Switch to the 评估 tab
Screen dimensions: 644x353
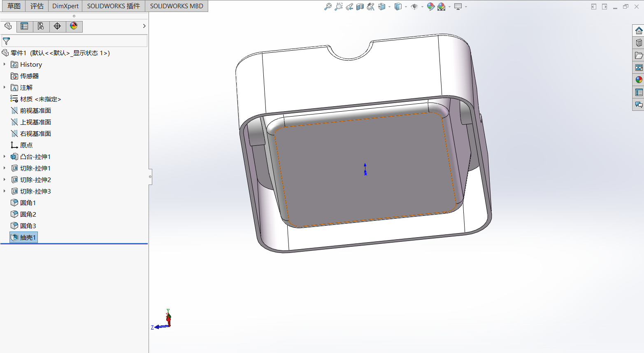tap(37, 6)
